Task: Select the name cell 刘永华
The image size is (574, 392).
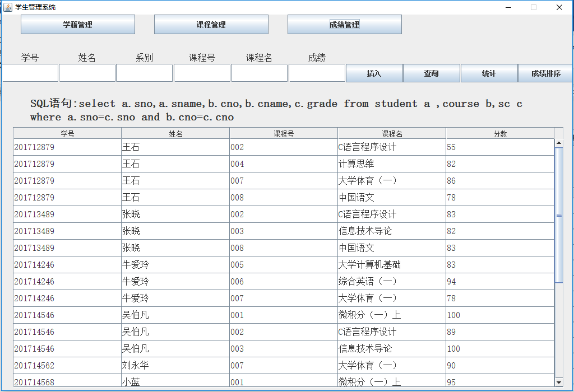Action: coord(175,365)
